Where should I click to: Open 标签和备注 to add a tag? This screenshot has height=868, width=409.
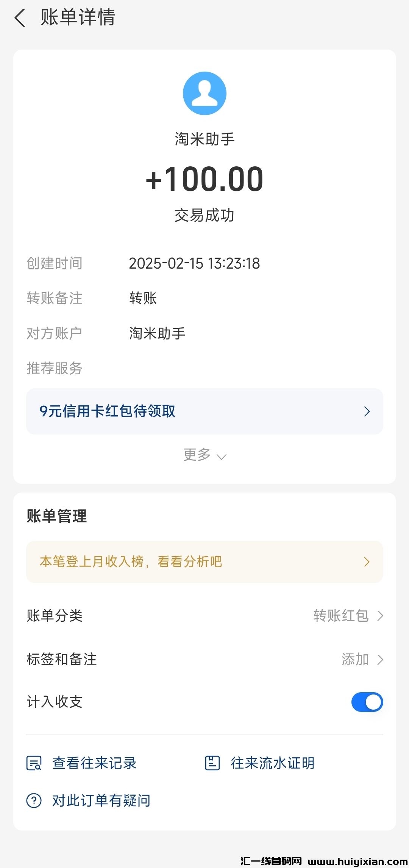tap(62, 659)
